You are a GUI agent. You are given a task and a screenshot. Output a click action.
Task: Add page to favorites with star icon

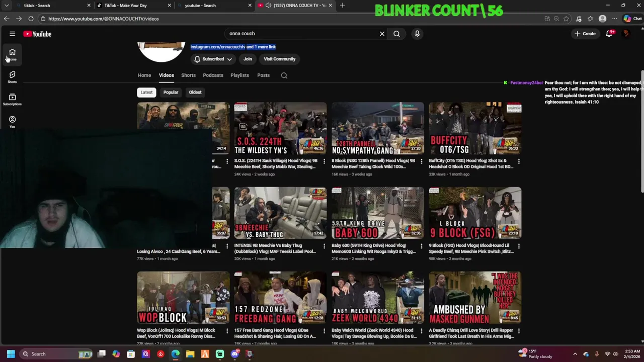coord(566,19)
